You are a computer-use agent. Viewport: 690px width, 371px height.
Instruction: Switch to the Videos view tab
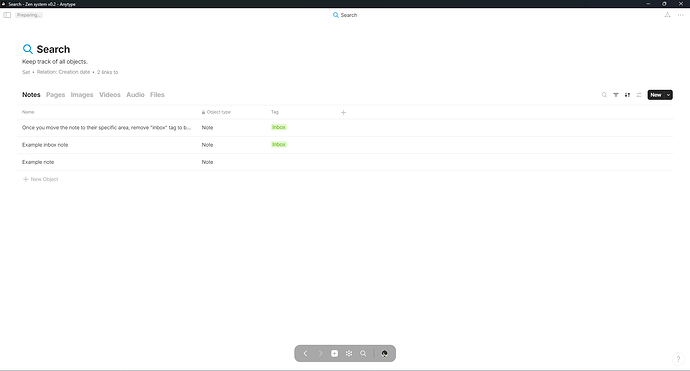click(x=110, y=95)
